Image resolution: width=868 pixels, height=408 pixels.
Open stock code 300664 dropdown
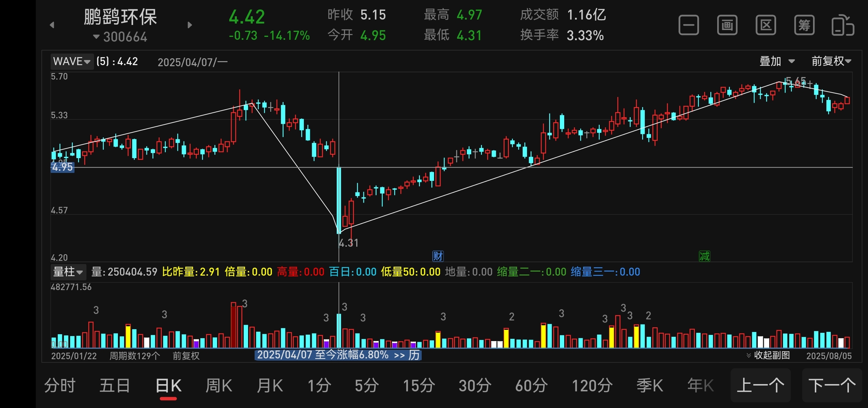pyautogui.click(x=120, y=37)
